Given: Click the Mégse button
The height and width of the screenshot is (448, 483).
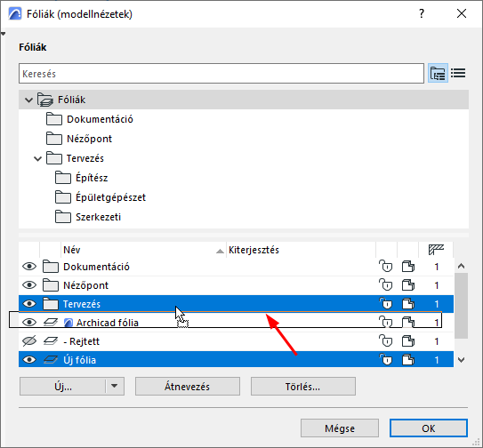Looking at the screenshot, I should [340, 428].
